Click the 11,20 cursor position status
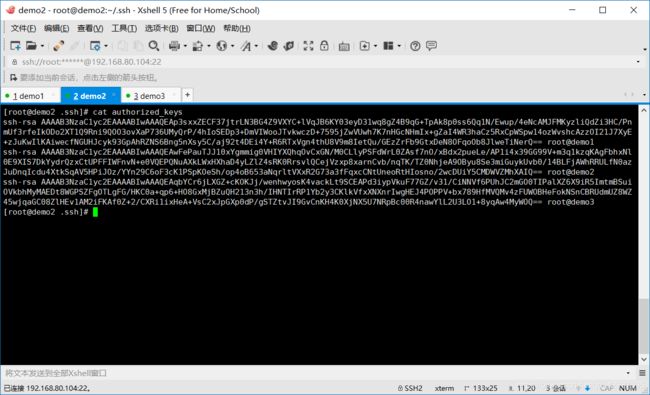The width and height of the screenshot is (650, 395). [x=522, y=388]
